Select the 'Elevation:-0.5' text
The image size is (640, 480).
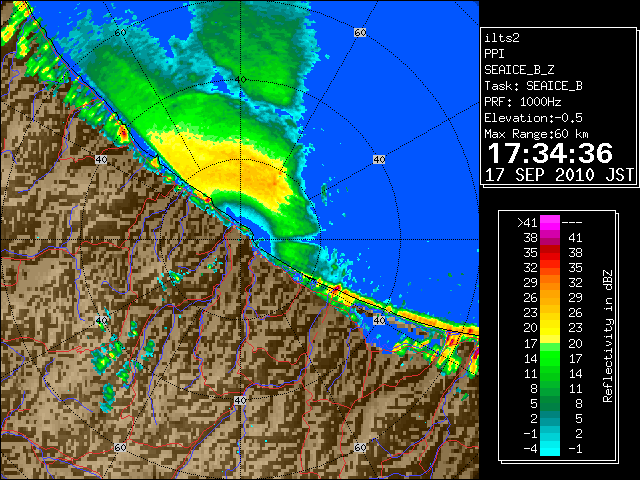click(x=533, y=118)
